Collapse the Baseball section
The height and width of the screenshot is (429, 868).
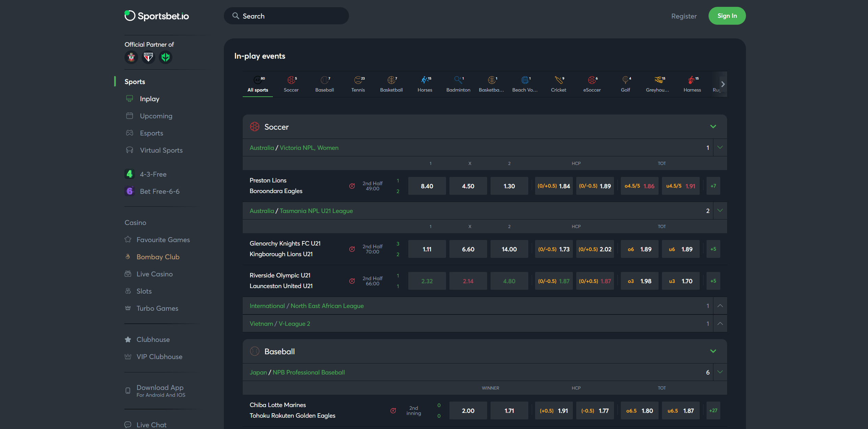713,351
